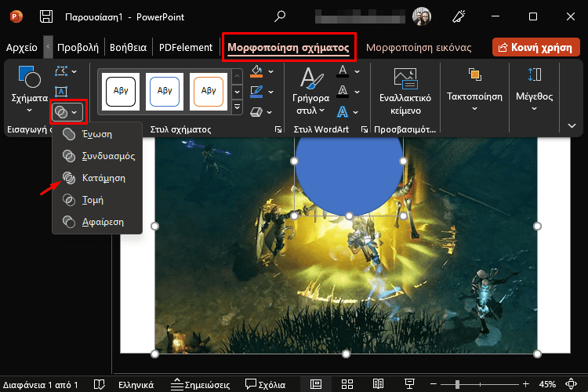This screenshot has height=392, width=588.
Task: Open the shape effects dropdown arrow
Action: pyautogui.click(x=270, y=112)
